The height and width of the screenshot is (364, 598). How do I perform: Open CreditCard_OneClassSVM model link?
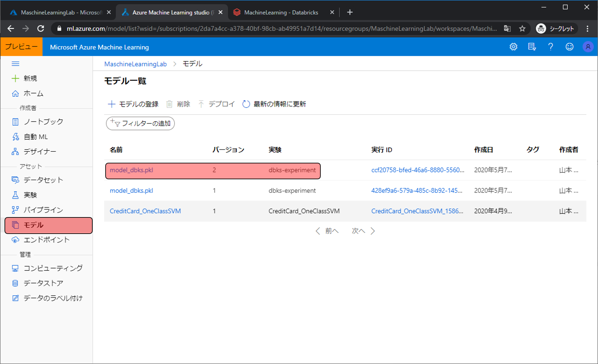pyautogui.click(x=145, y=211)
